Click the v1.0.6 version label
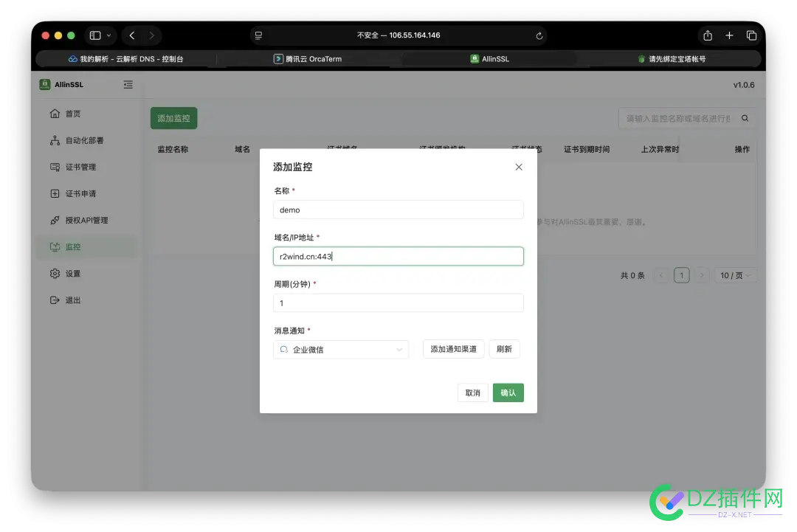 pyautogui.click(x=744, y=85)
